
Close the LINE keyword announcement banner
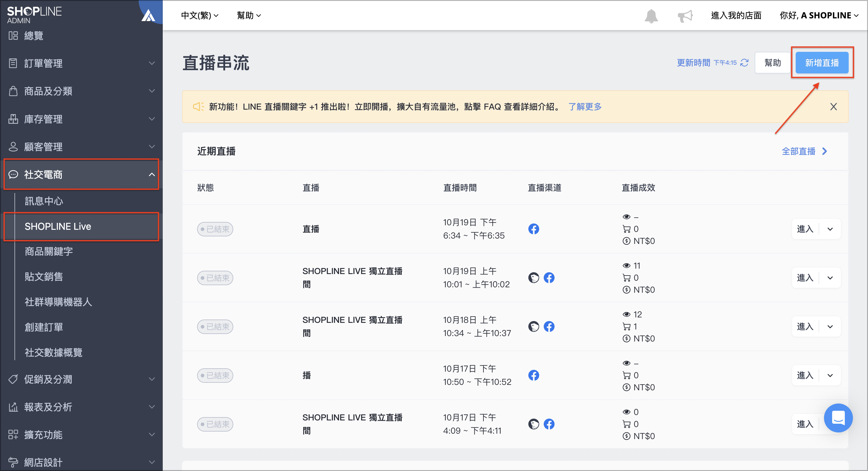[x=833, y=107]
